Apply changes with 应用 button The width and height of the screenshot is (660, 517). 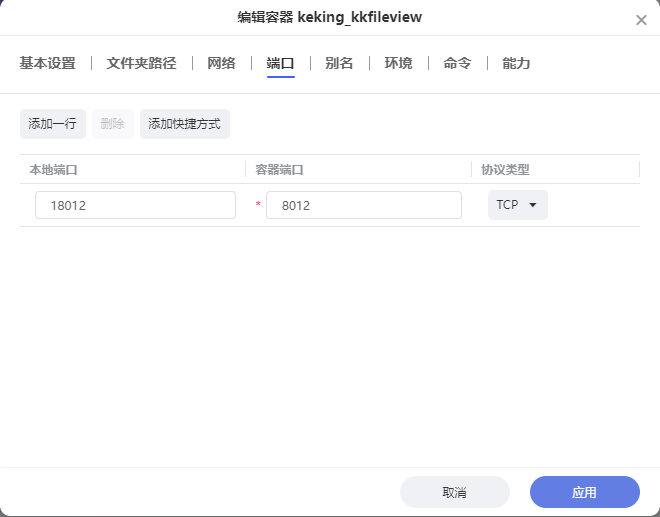tap(585, 492)
